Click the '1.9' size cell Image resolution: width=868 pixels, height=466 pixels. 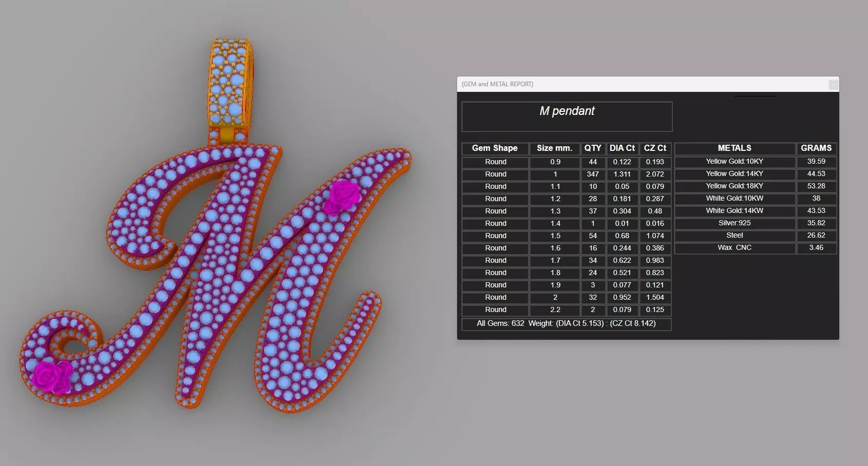click(x=555, y=285)
